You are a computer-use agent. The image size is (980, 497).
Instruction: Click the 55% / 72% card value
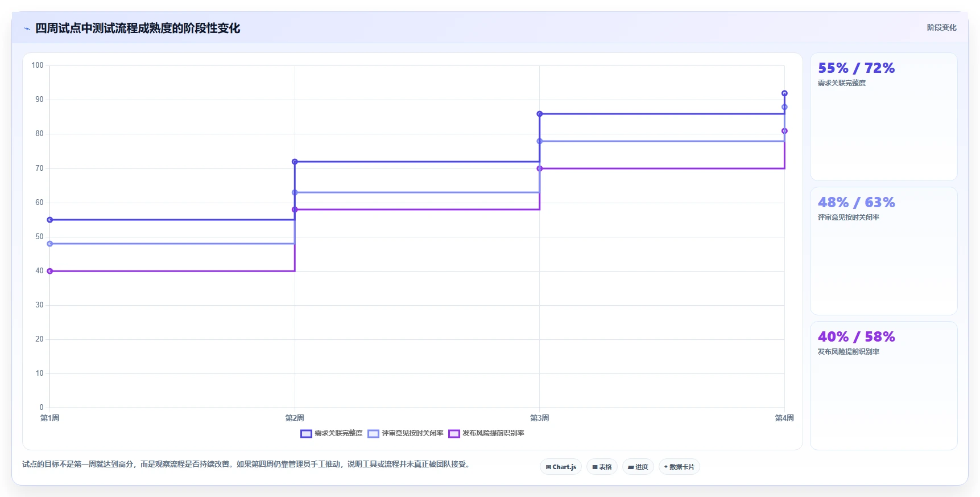coord(856,68)
